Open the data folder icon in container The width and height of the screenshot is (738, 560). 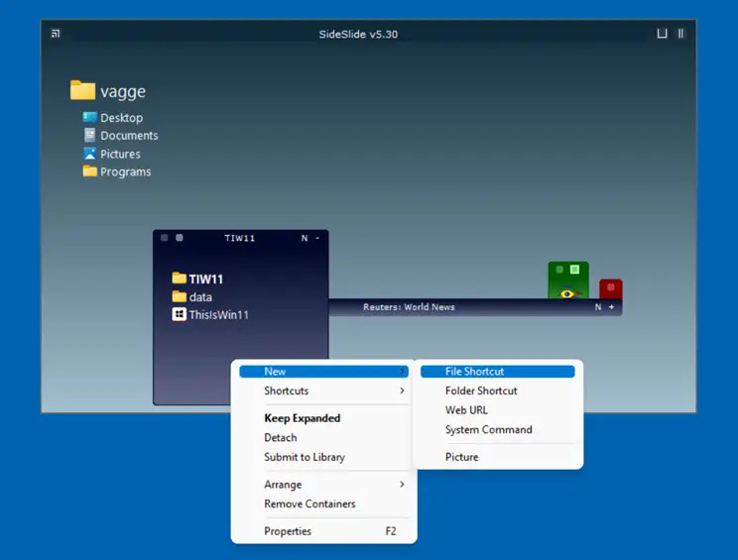tap(179, 296)
